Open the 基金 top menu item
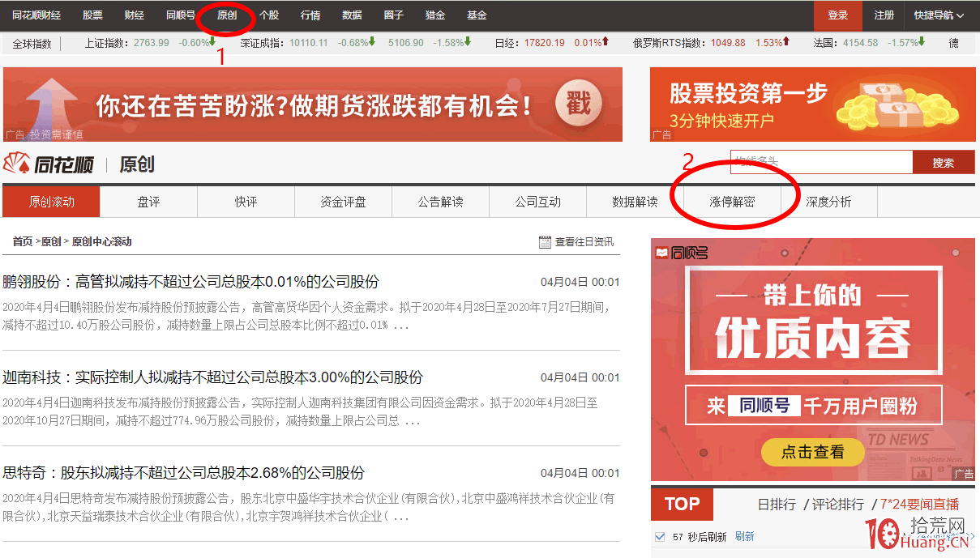 pyautogui.click(x=477, y=15)
